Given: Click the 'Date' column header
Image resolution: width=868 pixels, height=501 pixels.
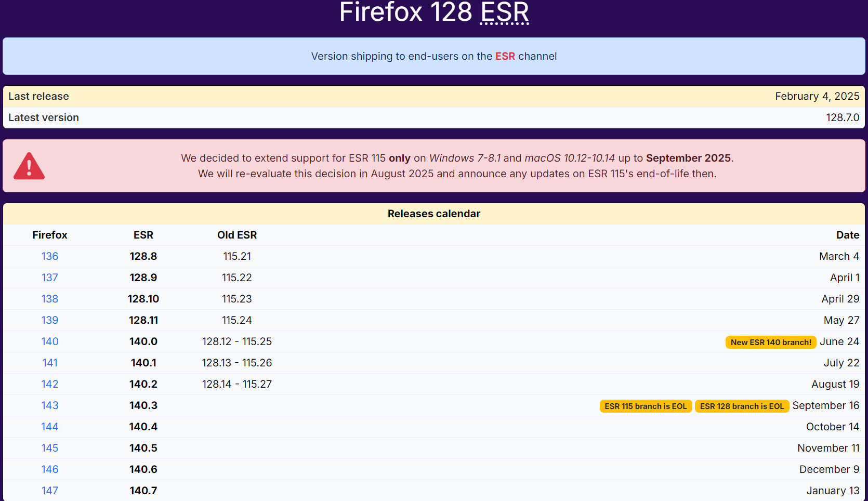Looking at the screenshot, I should point(848,235).
